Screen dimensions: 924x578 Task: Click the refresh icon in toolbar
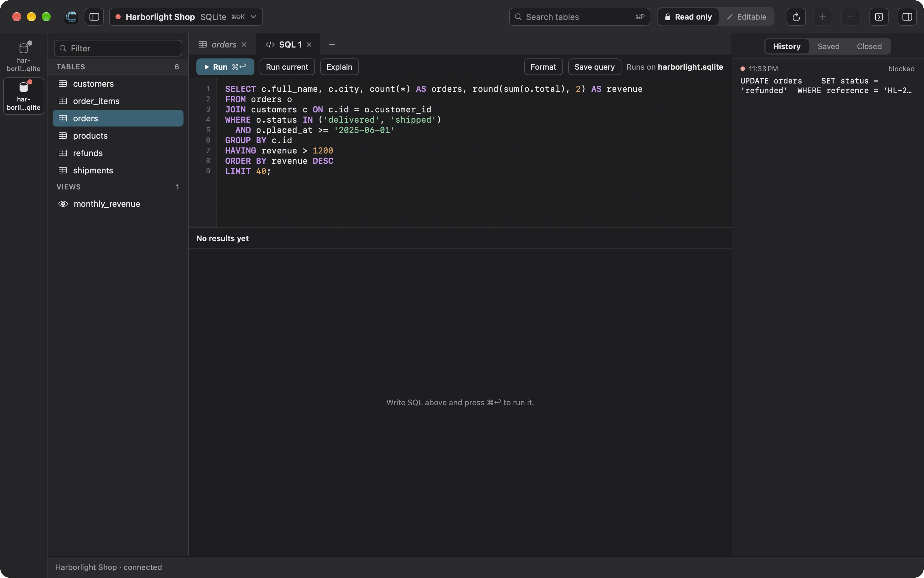796,17
